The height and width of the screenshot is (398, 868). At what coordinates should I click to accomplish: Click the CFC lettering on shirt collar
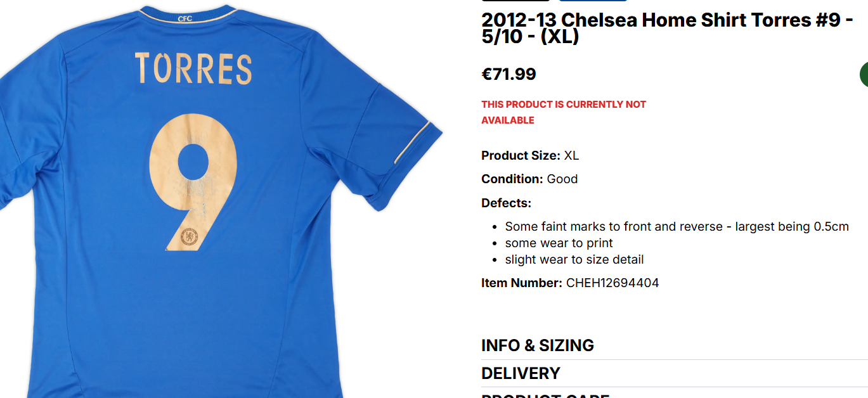(185, 19)
